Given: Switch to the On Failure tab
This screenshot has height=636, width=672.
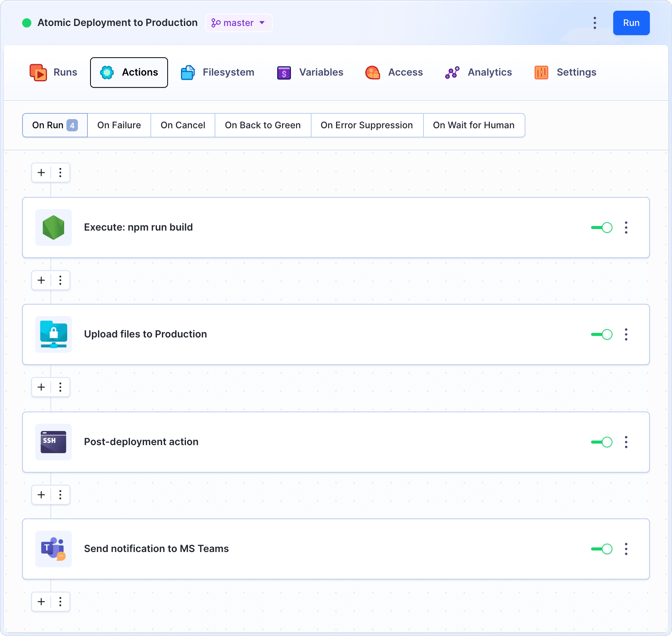Looking at the screenshot, I should coord(119,125).
